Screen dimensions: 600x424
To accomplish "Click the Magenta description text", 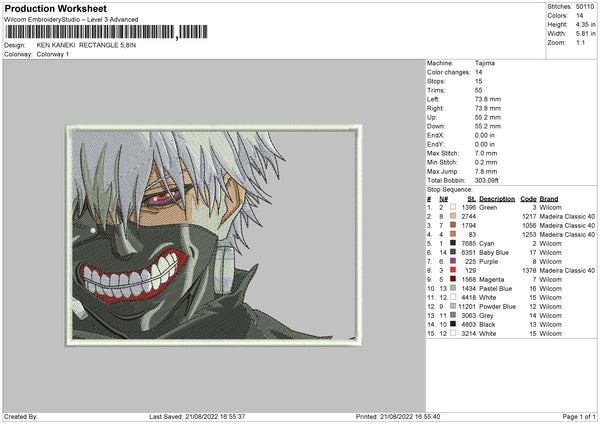I will [x=491, y=279].
